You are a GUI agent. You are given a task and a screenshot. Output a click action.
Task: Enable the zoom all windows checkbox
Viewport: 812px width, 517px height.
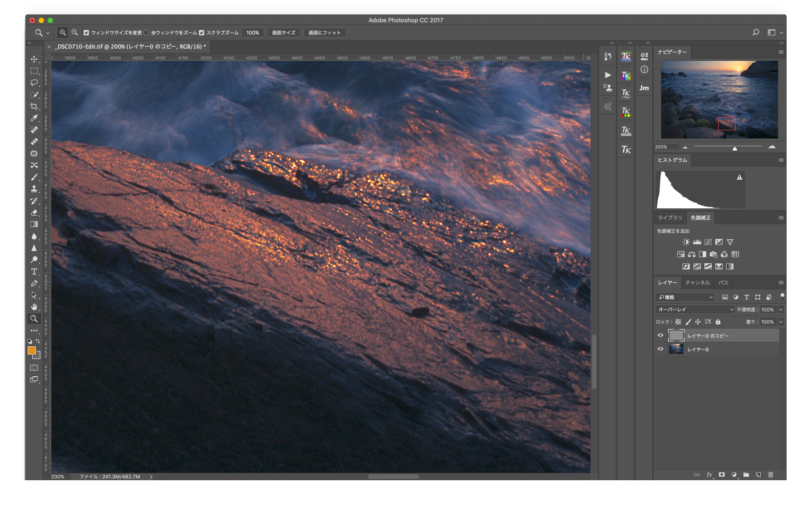click(x=146, y=33)
